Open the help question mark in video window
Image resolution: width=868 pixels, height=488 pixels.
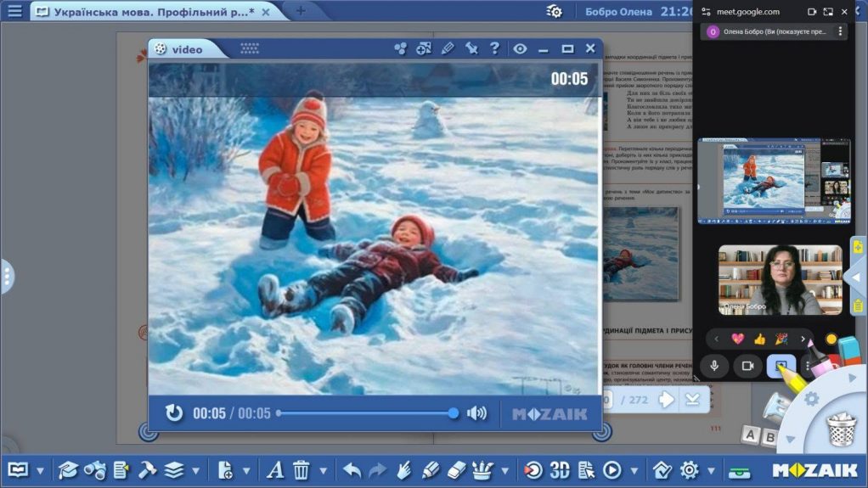[494, 48]
